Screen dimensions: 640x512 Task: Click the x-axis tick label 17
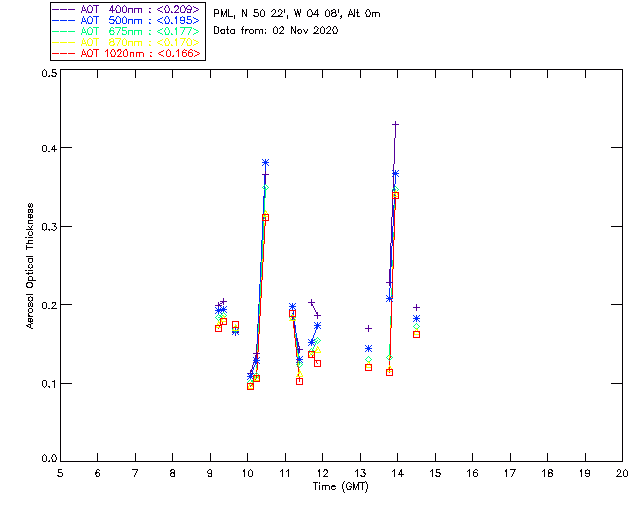click(510, 473)
